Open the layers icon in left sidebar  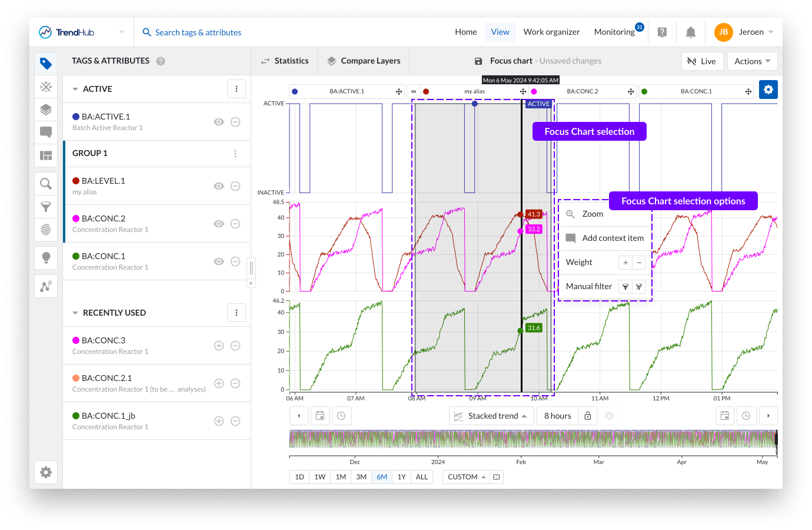[46, 110]
